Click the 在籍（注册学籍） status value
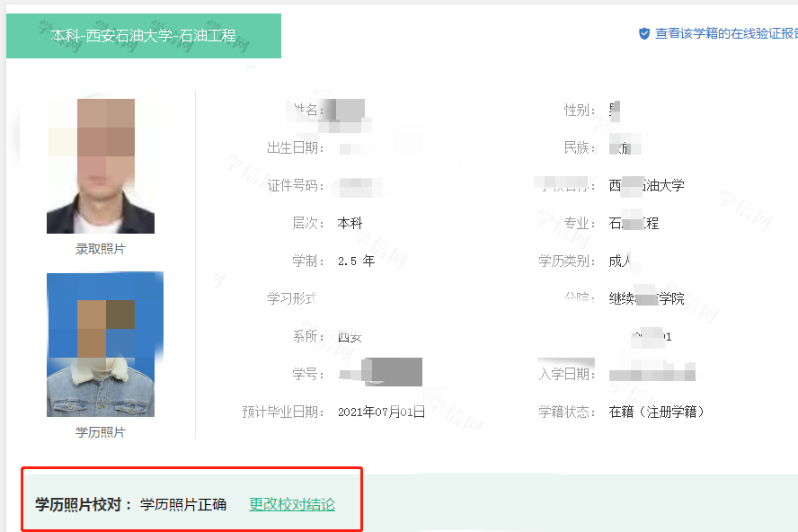This screenshot has height=532, width=798. tap(656, 412)
